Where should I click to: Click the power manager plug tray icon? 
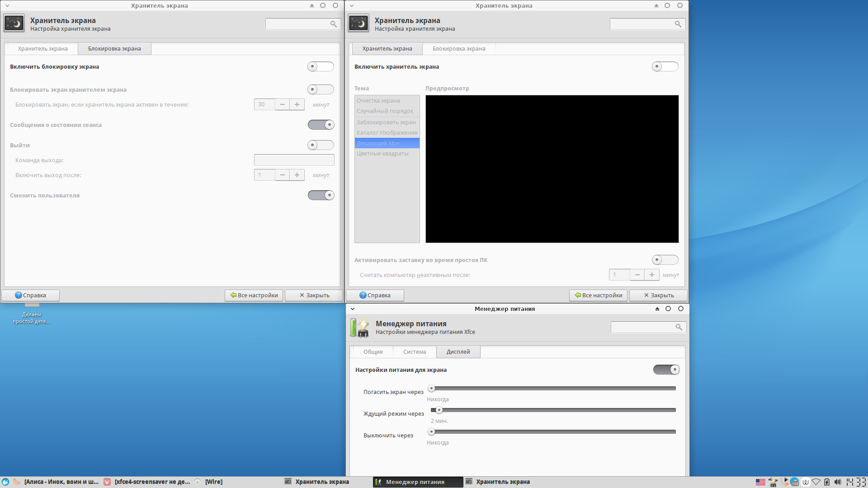coord(773,482)
